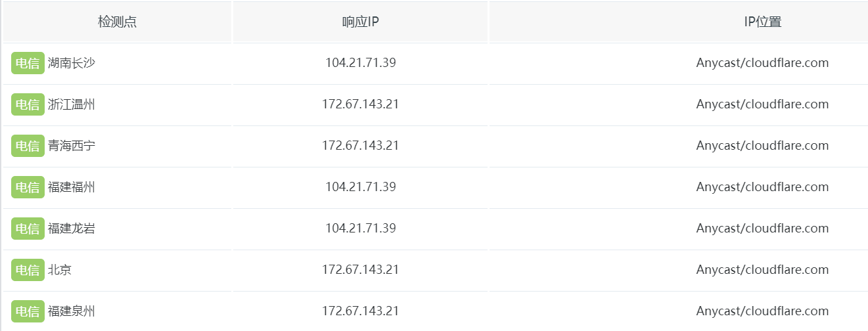Screen dimensions: 868x331
Task: Click the 电信 badge beside 湖南长沙
Action: coord(28,63)
